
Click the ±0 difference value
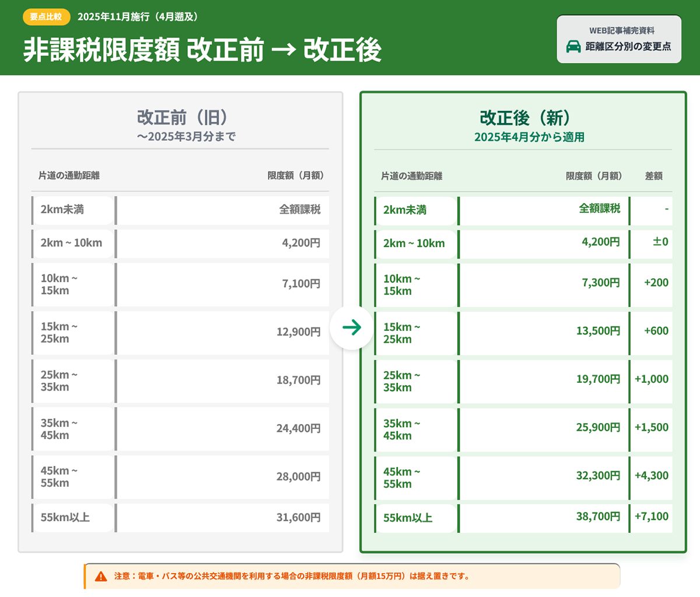tap(660, 242)
